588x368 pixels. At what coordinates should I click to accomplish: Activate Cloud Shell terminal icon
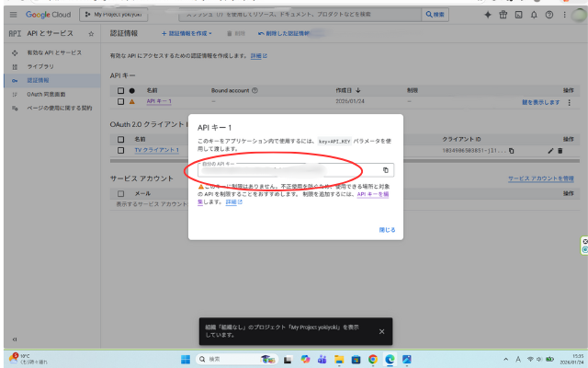click(x=519, y=15)
